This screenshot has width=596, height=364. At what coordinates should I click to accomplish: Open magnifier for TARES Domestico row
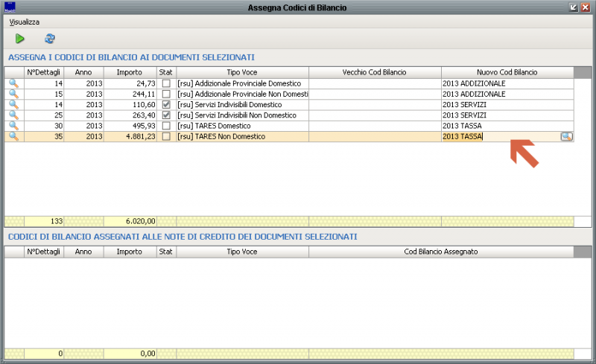pyautogui.click(x=13, y=126)
